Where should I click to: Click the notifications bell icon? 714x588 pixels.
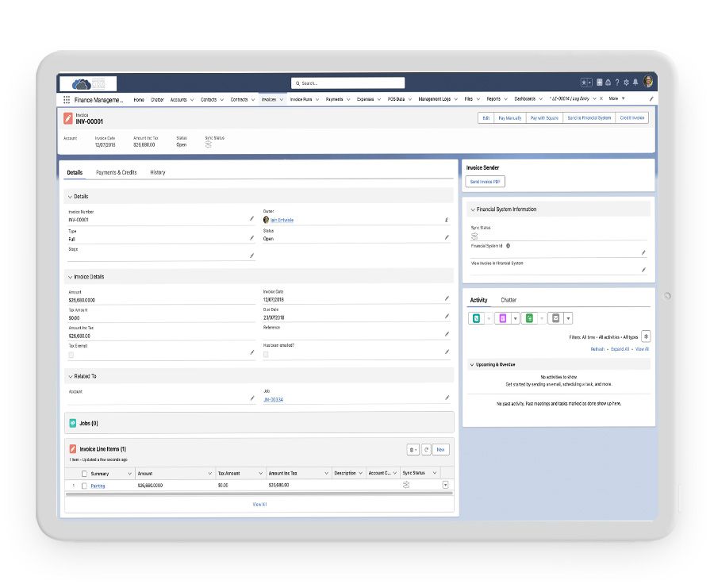(635, 83)
